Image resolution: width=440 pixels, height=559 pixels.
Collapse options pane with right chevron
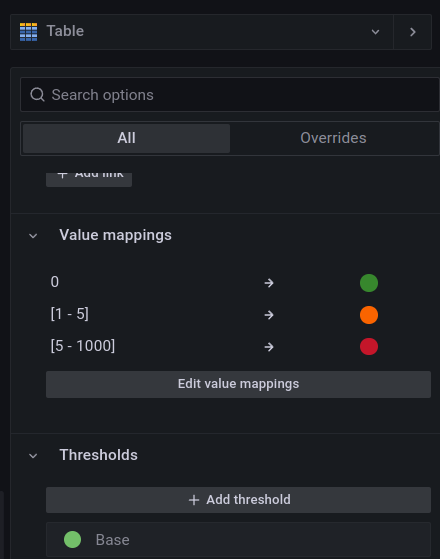(x=413, y=32)
